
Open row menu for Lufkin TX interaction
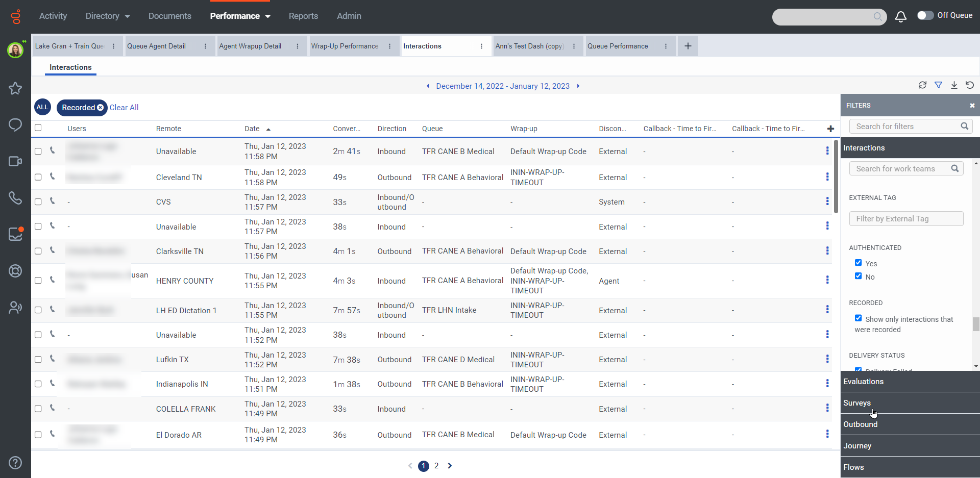point(827,359)
